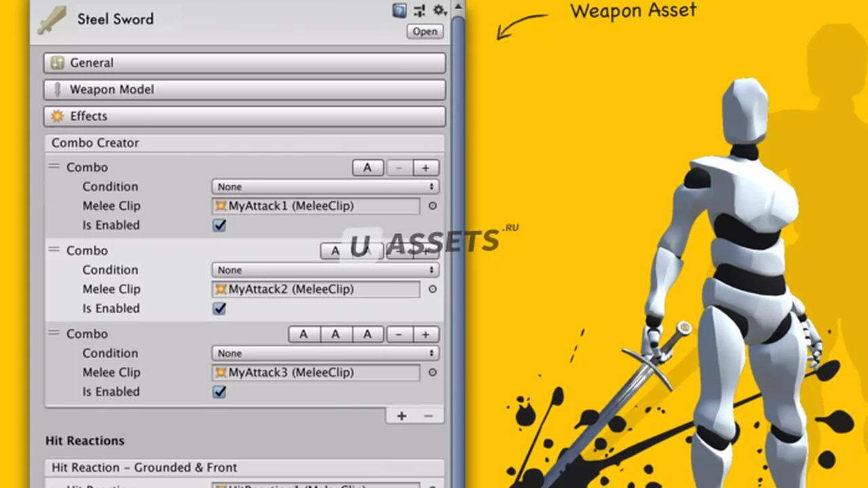Open the Condition dropdown for MyAttack1 combo
The image size is (868, 488).
tap(325, 187)
